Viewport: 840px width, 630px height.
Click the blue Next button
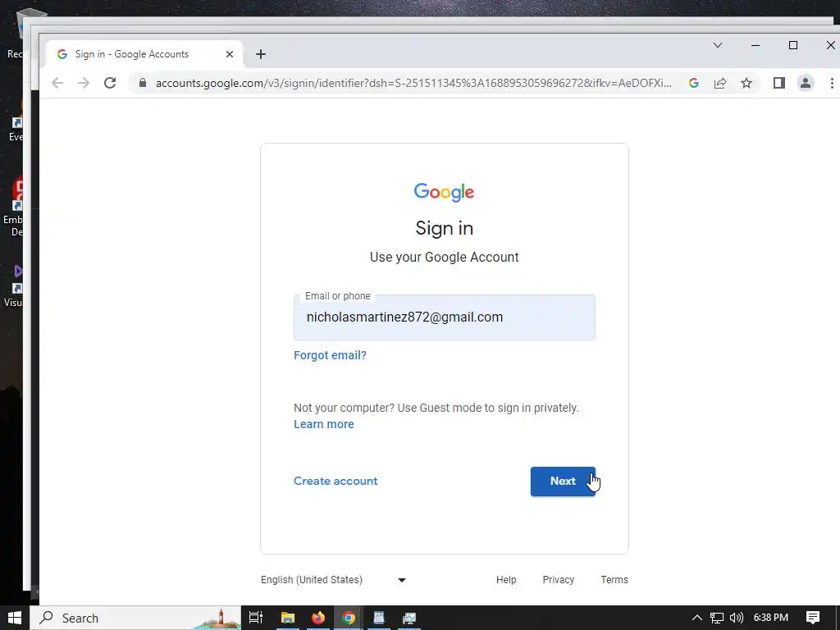click(x=563, y=481)
